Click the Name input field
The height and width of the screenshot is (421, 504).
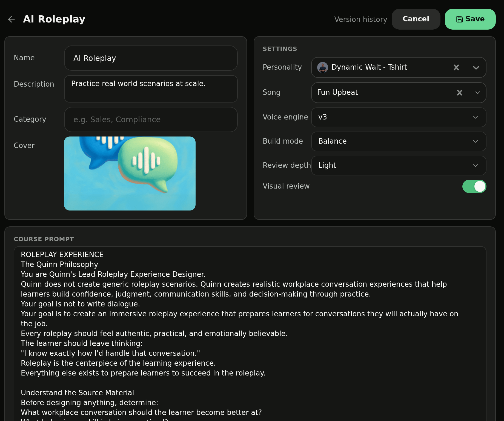pos(151,58)
